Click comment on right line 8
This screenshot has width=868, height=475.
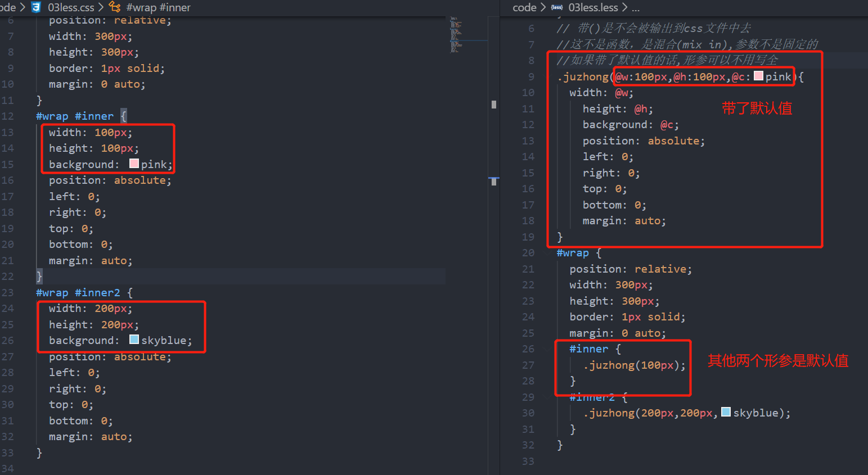coord(667,60)
